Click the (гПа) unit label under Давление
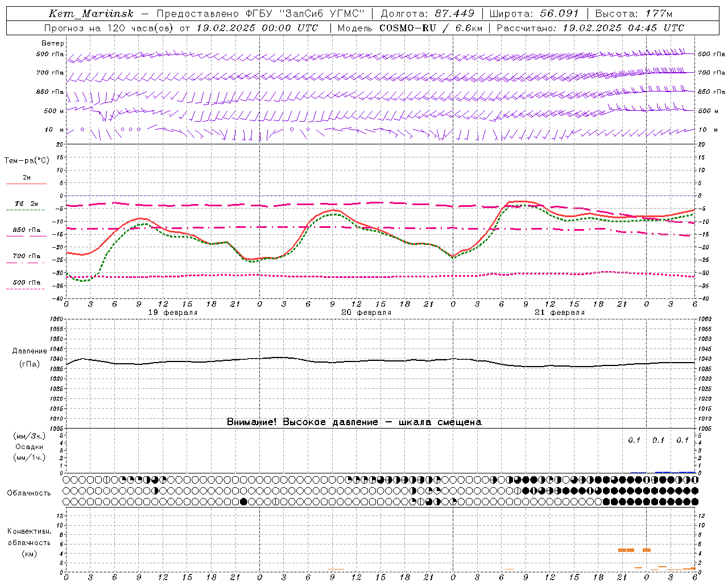Screen dimensions: 728x582 (x=30, y=364)
